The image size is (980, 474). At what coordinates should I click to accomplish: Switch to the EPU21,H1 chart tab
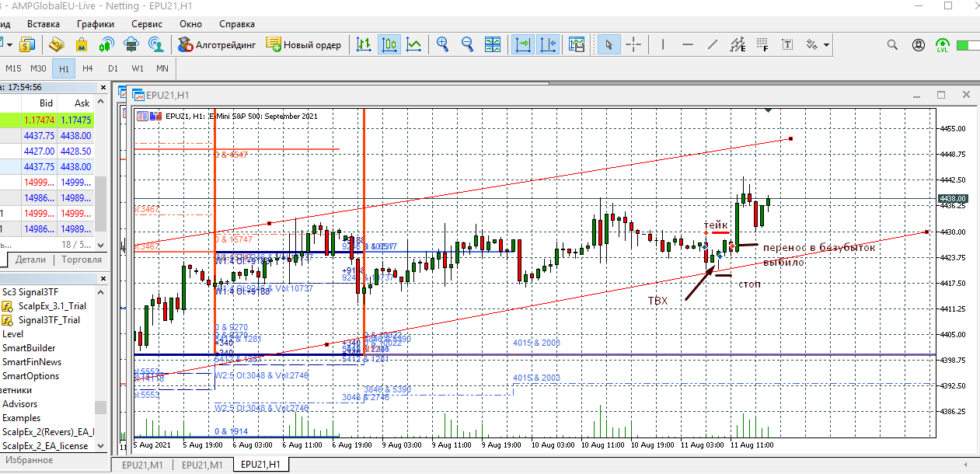[x=260, y=465]
